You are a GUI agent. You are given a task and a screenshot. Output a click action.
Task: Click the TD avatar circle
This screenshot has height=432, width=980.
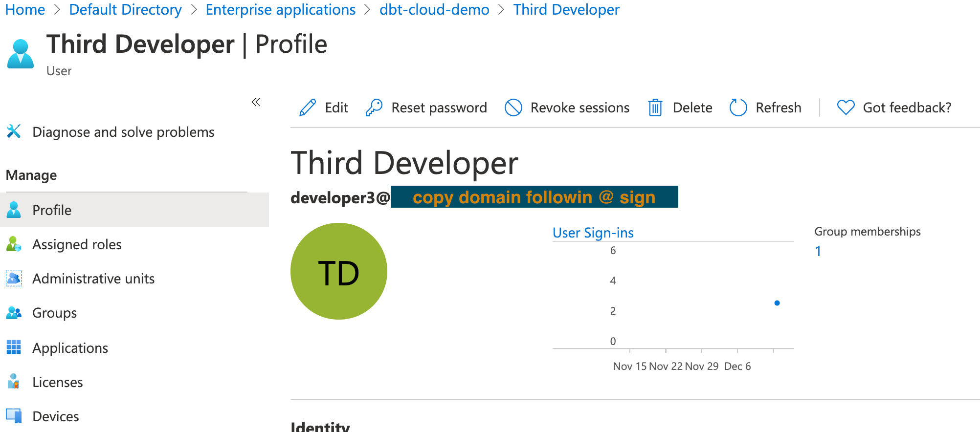pos(338,271)
